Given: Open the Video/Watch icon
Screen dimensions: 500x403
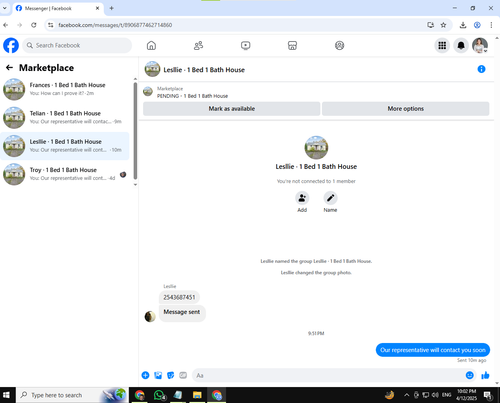Looking at the screenshot, I should click(246, 45).
